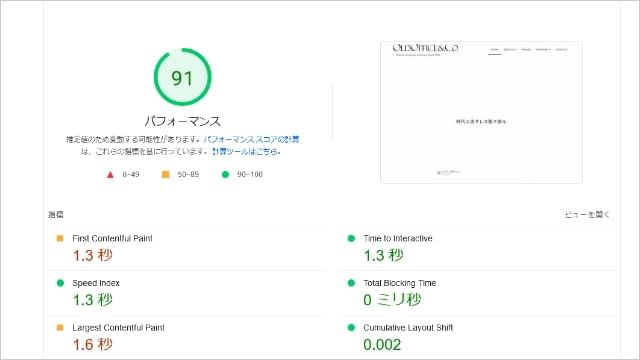Select the Time to Interactive label
640x360 pixels.
click(398, 238)
